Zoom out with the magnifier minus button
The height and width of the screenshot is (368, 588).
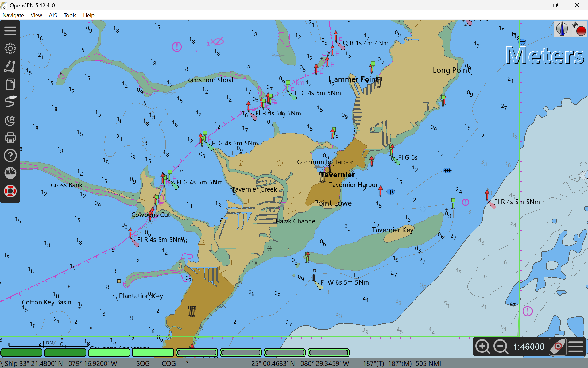pyautogui.click(x=500, y=347)
